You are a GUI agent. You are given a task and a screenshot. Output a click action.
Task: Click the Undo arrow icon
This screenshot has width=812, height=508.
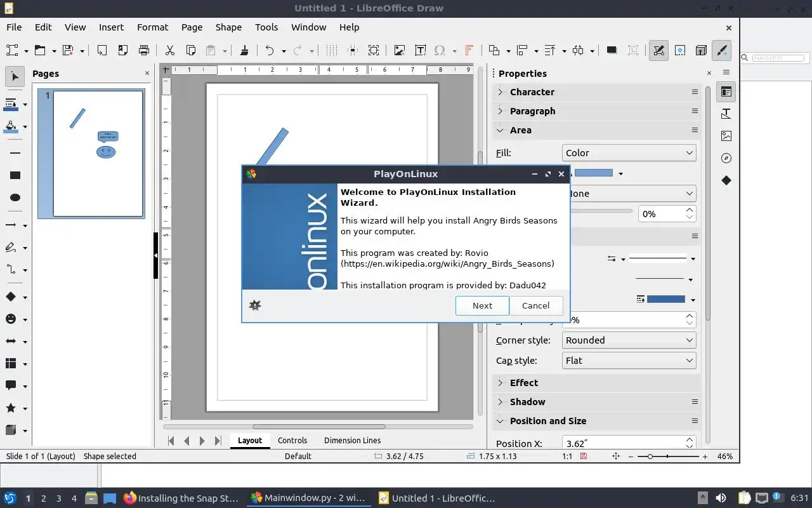pos(270,51)
